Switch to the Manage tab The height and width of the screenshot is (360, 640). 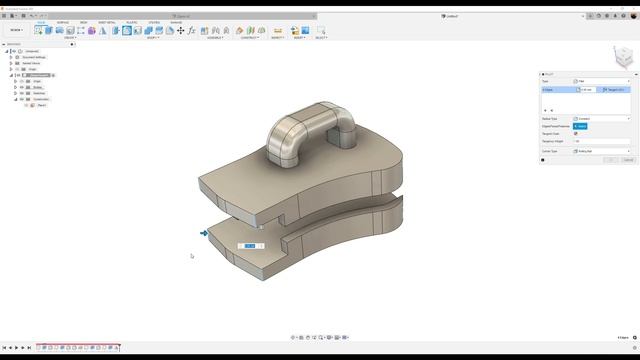[176, 22]
